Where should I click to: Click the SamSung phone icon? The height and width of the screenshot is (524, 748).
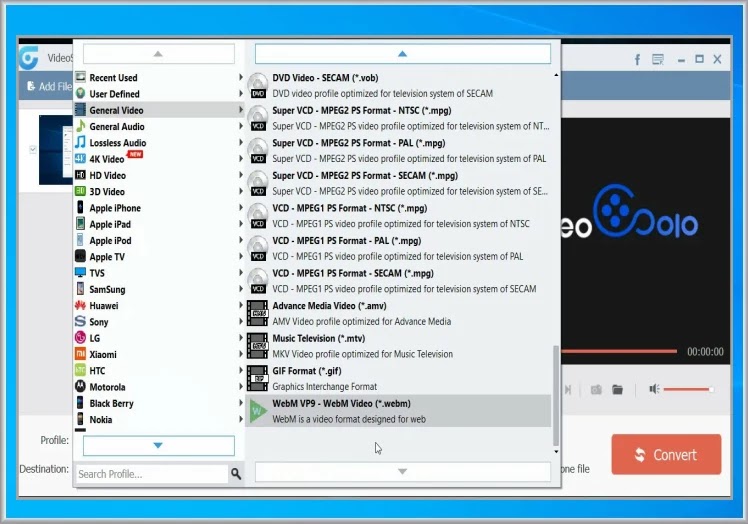click(80, 289)
